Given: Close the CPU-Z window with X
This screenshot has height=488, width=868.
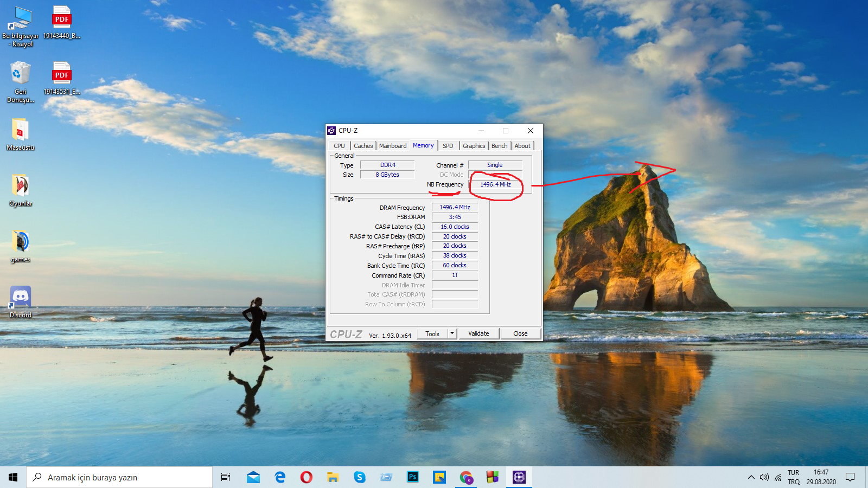Looking at the screenshot, I should [x=531, y=131].
